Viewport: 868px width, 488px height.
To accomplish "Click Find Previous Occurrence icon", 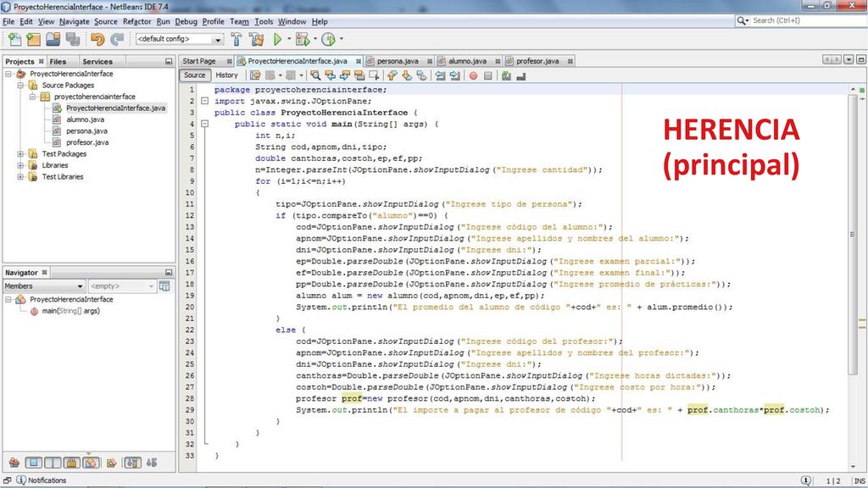I will [331, 75].
